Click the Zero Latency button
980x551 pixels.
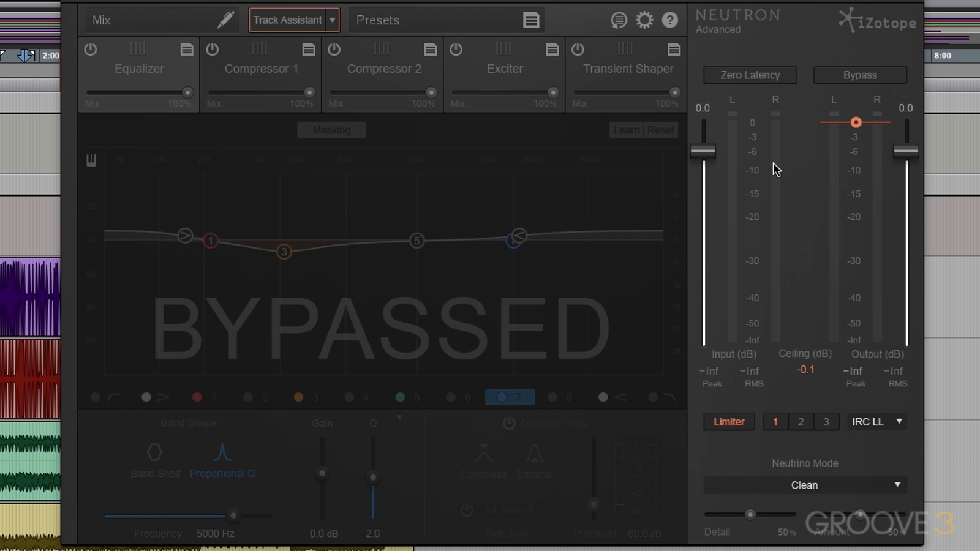click(750, 75)
